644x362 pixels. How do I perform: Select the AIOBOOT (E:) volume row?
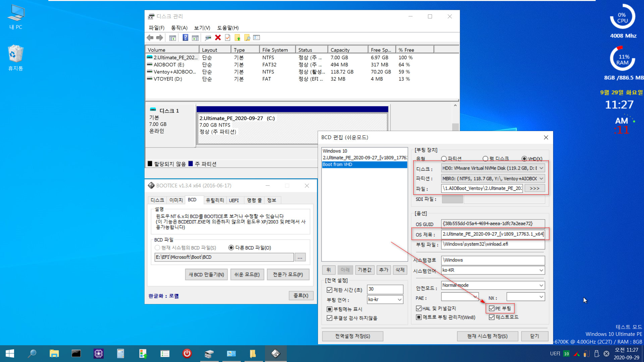pos(302,65)
